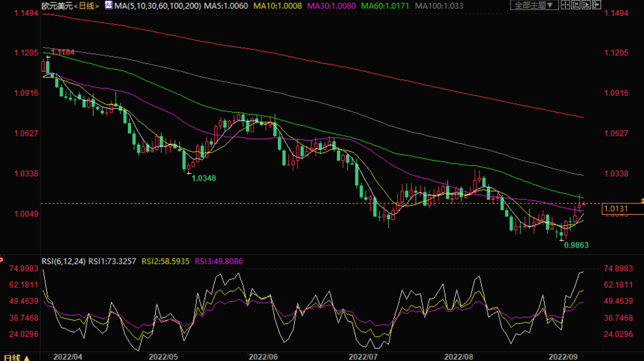Click the 1.1184 high price annotation
The height and width of the screenshot is (361, 644).
click(x=63, y=52)
